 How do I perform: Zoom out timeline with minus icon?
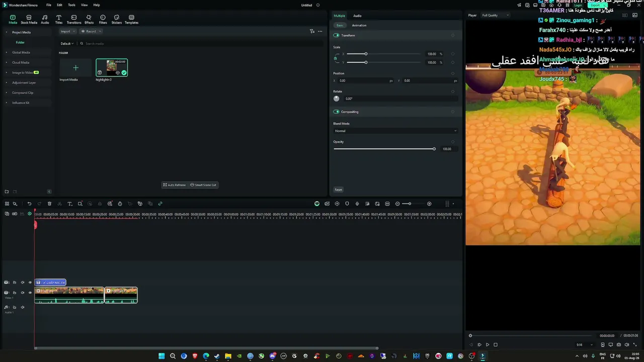click(x=397, y=204)
